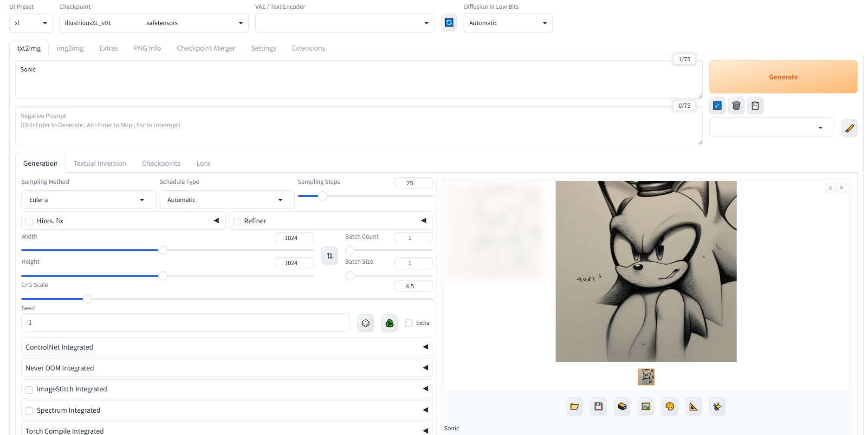Switch to the Extras tab
This screenshot has height=435, width=868.
(x=109, y=48)
